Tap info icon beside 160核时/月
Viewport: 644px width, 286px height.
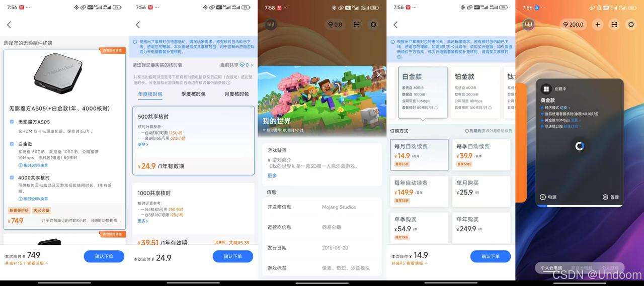490,108
